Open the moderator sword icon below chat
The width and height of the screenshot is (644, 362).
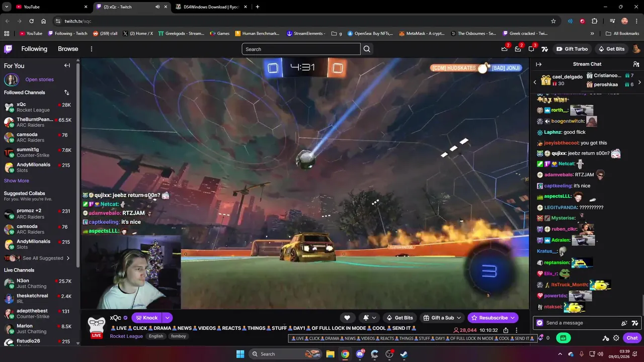pos(606,338)
